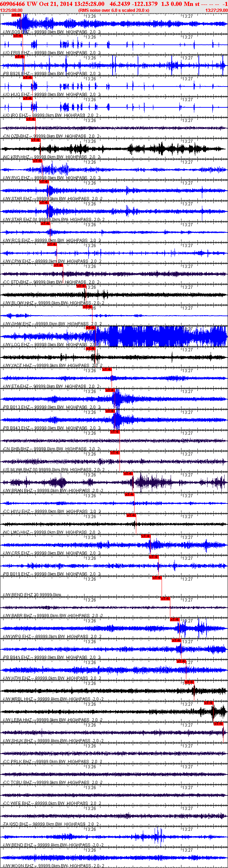Select the red pick flag on UW WPO trace

tap(175, 620)
